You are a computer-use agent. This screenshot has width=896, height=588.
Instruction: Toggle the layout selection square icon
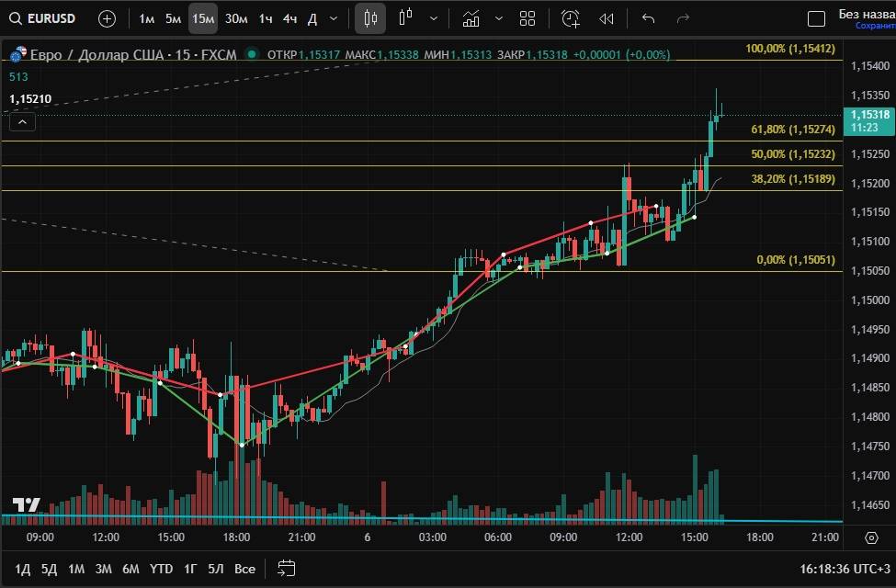[816, 18]
